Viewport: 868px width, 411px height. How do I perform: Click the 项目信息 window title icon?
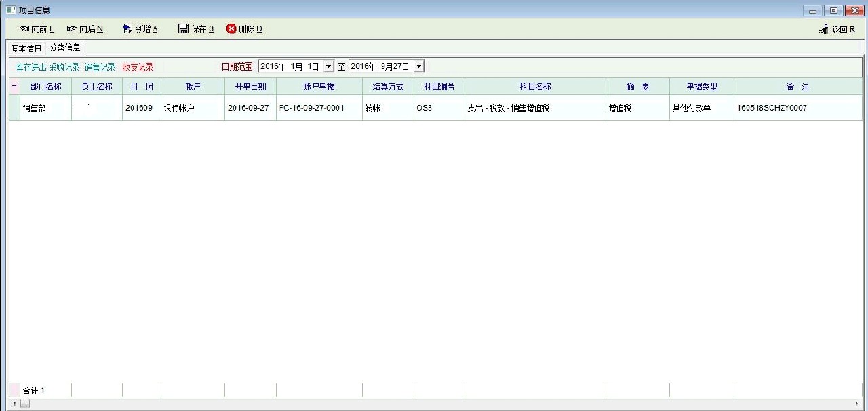point(10,10)
